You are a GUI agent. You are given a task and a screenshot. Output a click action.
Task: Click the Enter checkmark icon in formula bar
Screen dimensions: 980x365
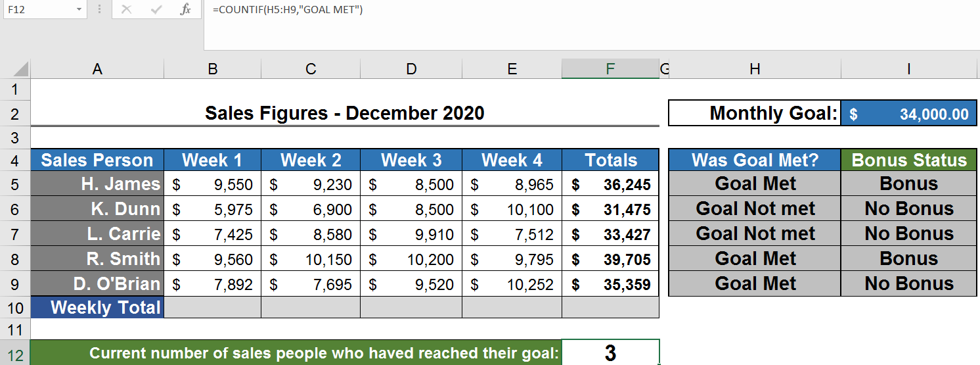coord(156,10)
